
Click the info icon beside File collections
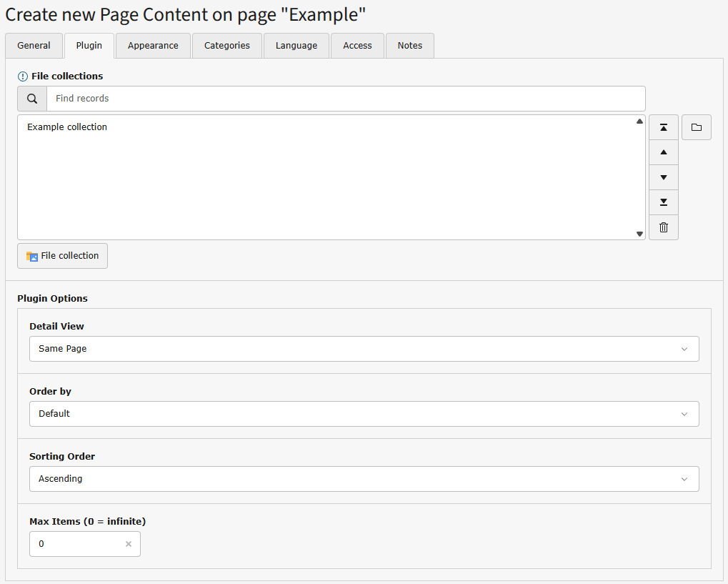tap(22, 76)
